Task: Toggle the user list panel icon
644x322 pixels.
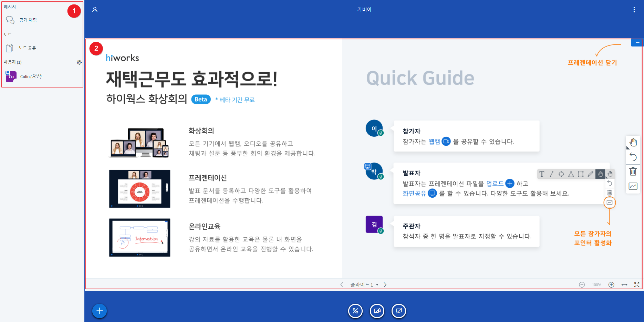Action: [x=95, y=10]
